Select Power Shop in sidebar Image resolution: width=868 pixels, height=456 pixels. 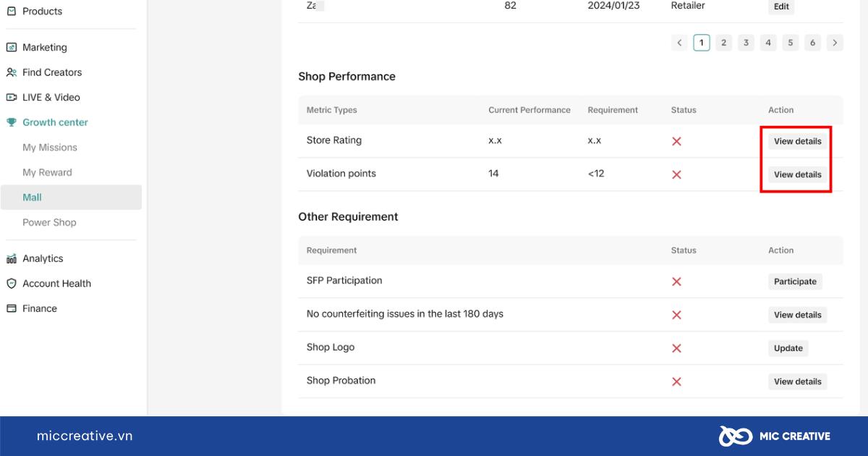pos(49,223)
